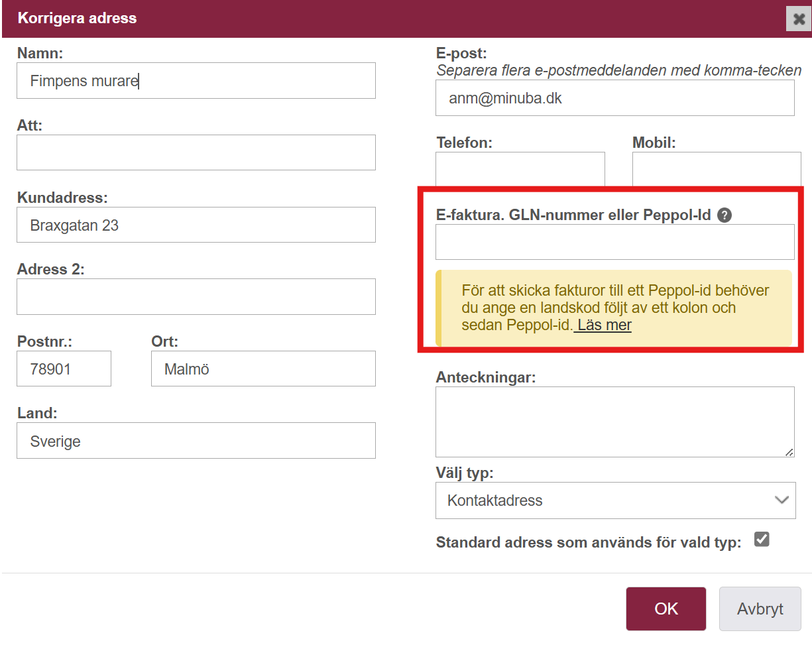This screenshot has height=645, width=812.
Task: Open the Läs mer link
Action: pyautogui.click(x=603, y=325)
